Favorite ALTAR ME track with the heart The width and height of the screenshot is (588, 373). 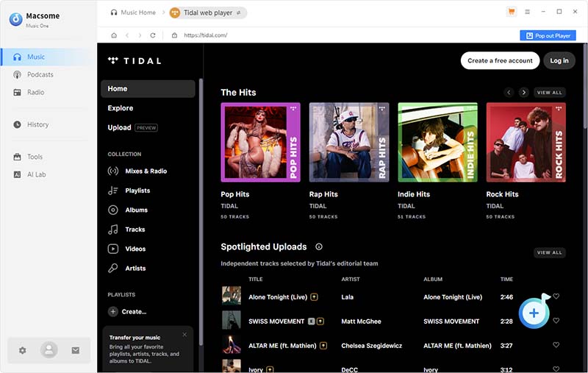pos(556,345)
